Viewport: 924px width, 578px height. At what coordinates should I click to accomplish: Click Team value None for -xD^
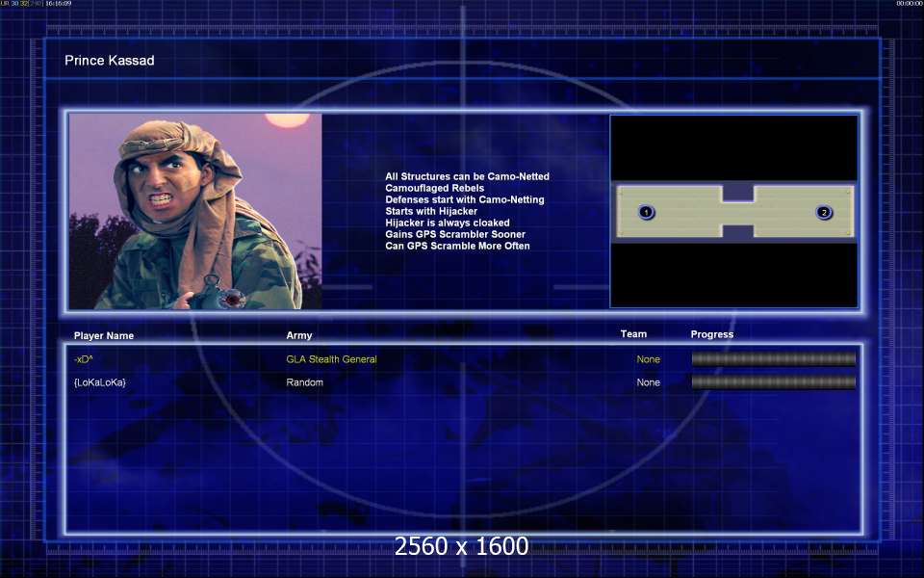648,359
